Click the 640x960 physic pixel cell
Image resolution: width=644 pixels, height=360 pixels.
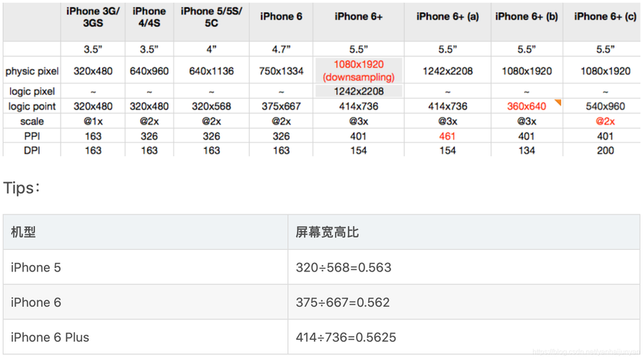pyautogui.click(x=149, y=71)
